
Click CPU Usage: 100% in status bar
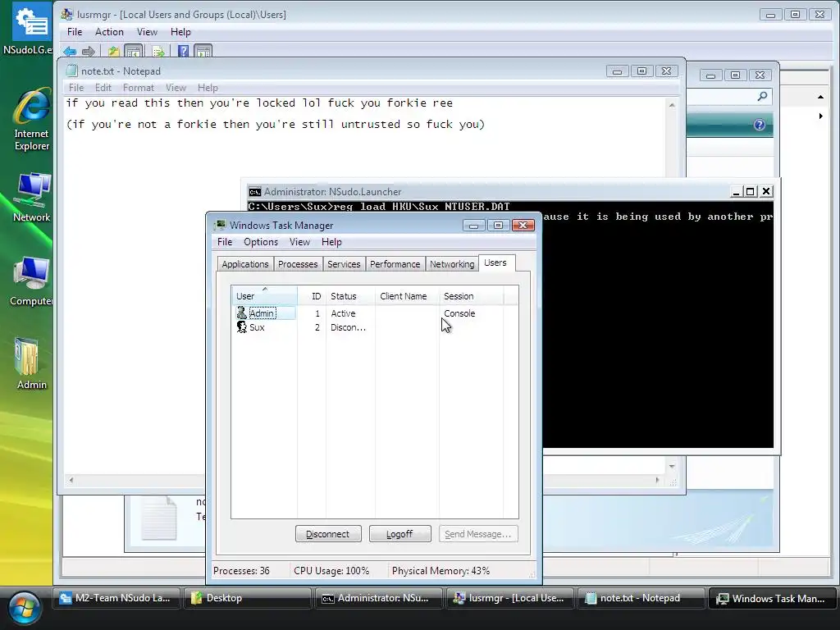tap(331, 571)
